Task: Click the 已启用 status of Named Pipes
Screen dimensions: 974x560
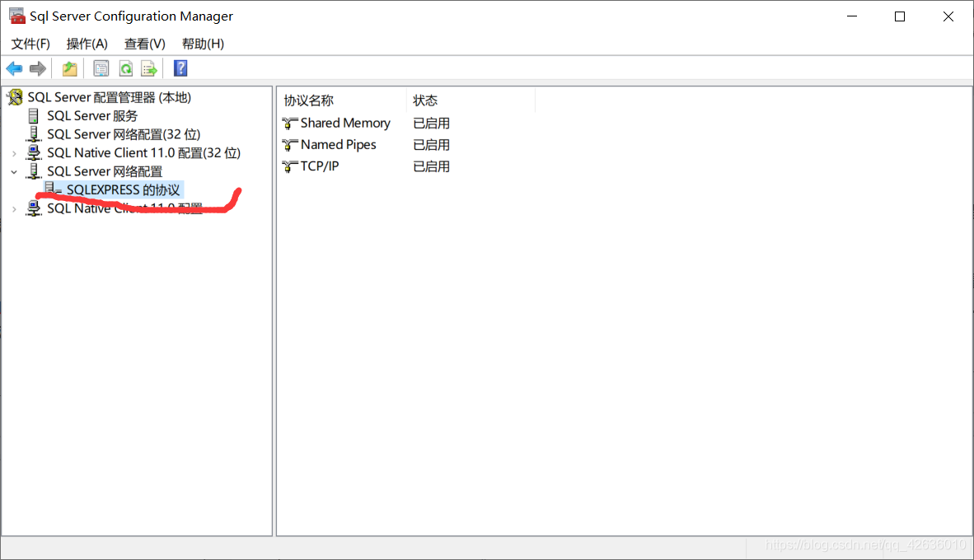Action: coord(431,145)
